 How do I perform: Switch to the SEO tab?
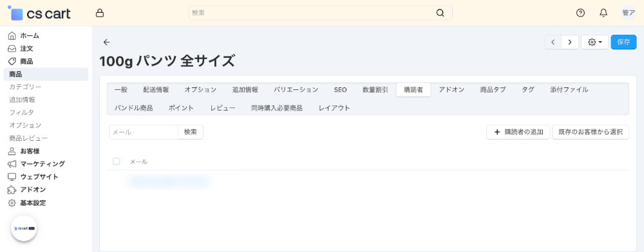pos(340,90)
